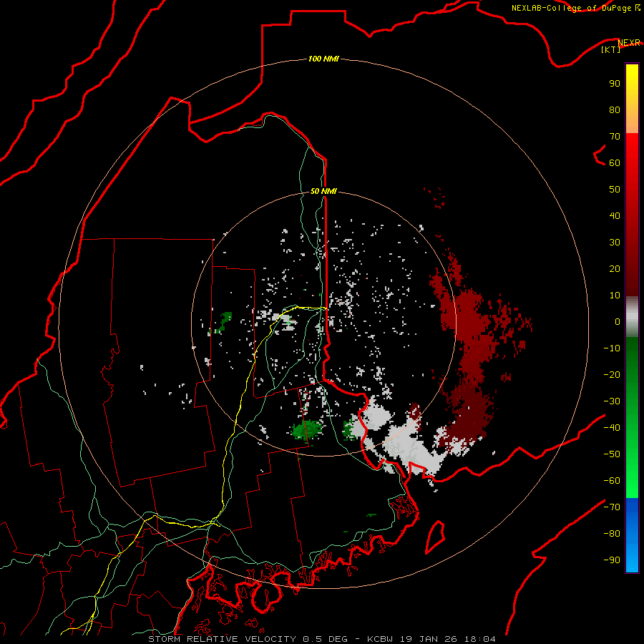Select the 10 value on velocity scale
Viewport: 644px width, 644px height.
[615, 296]
